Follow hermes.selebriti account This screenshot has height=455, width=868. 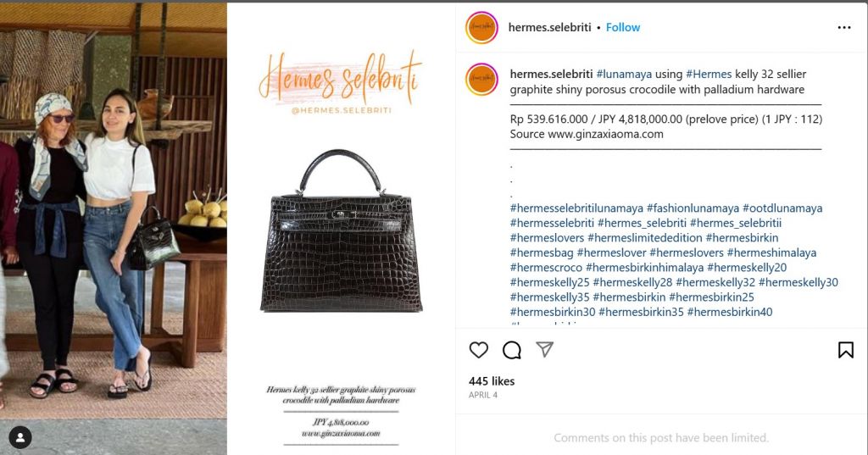pyautogui.click(x=623, y=27)
